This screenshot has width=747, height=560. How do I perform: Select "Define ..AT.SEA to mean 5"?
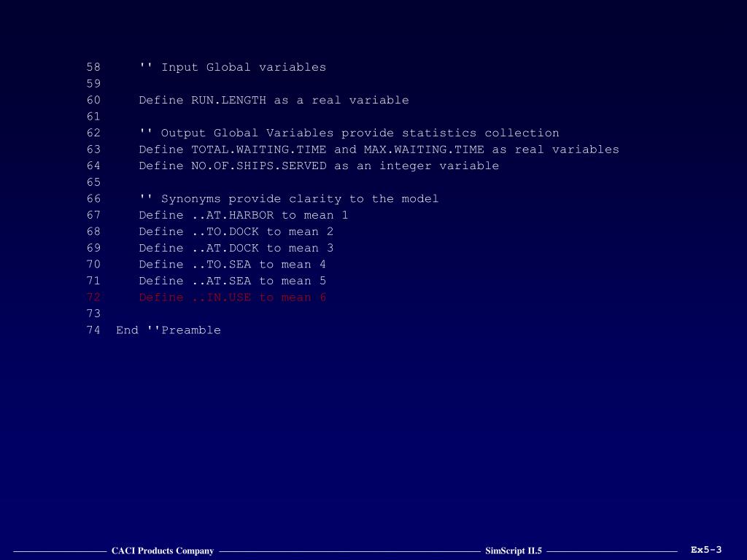tap(233, 281)
